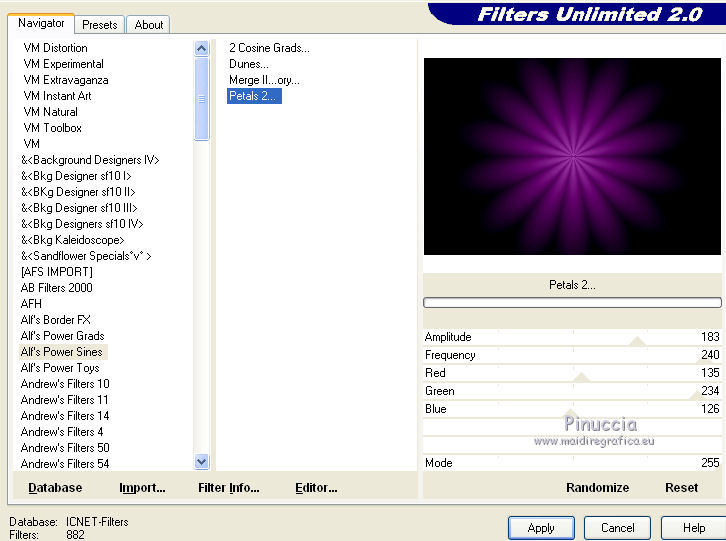Image resolution: width=726 pixels, height=541 pixels.
Task: Click the Blue slider handle
Action: pyautogui.click(x=571, y=413)
